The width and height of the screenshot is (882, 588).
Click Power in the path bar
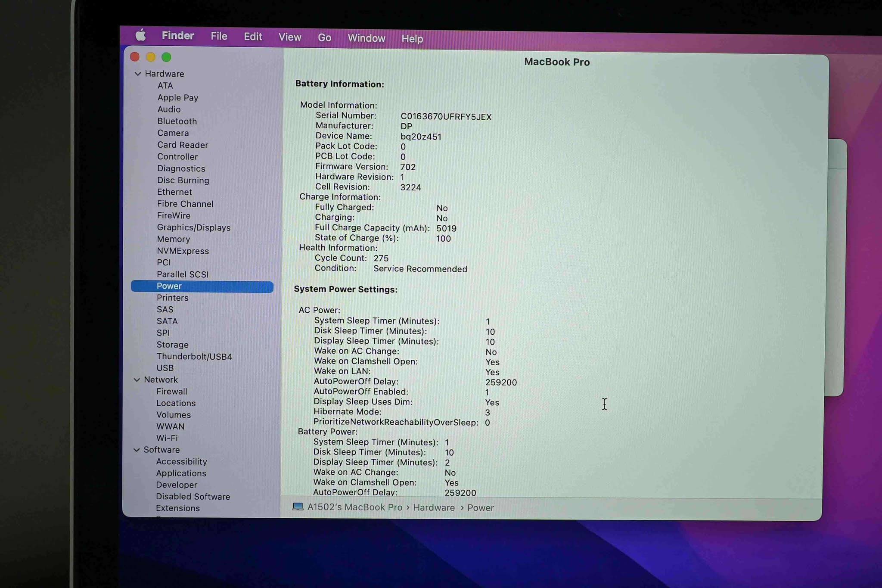click(481, 508)
